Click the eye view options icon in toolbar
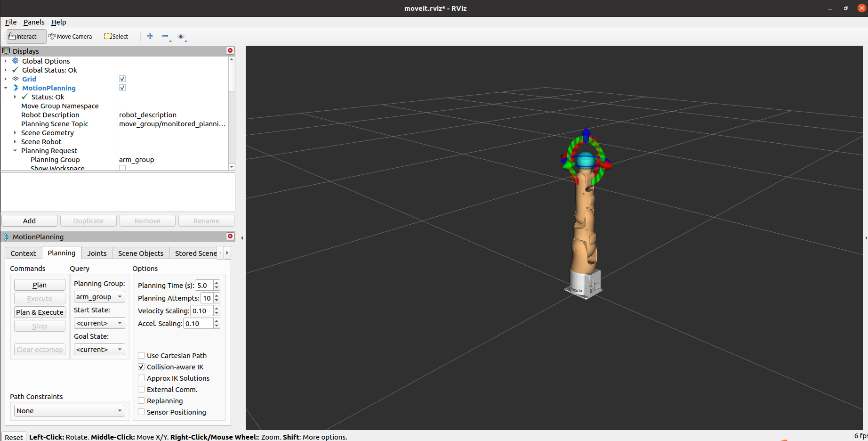This screenshot has height=441, width=868. (x=181, y=36)
